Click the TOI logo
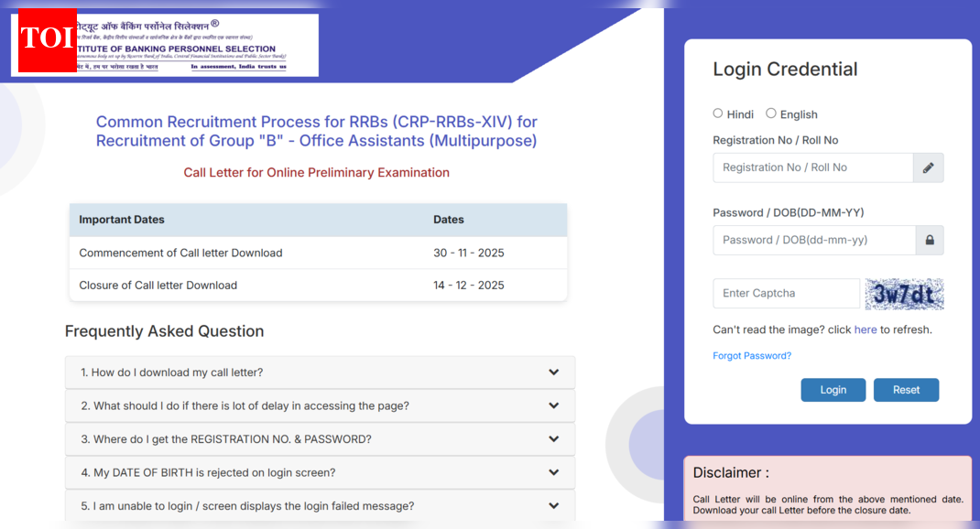Screen dimensions: 980x529 point(46,41)
